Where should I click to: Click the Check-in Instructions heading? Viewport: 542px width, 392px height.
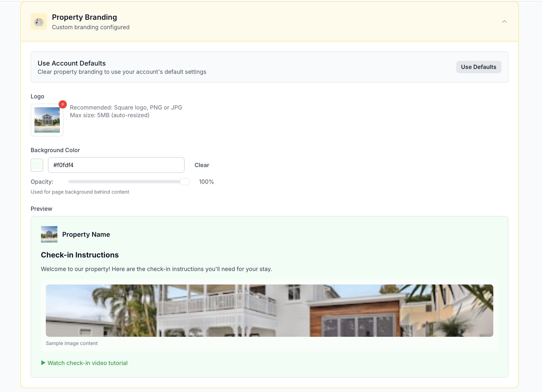[x=80, y=255]
